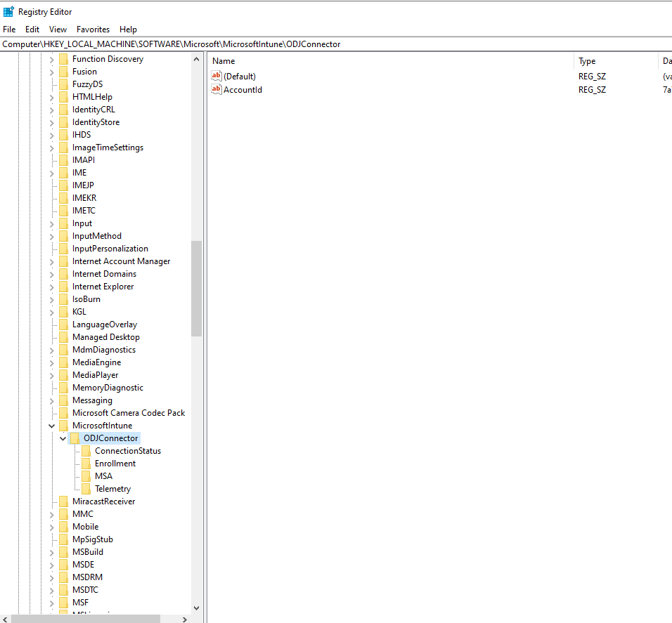Select the FuzzyDS key
672x623 pixels.
click(x=87, y=84)
